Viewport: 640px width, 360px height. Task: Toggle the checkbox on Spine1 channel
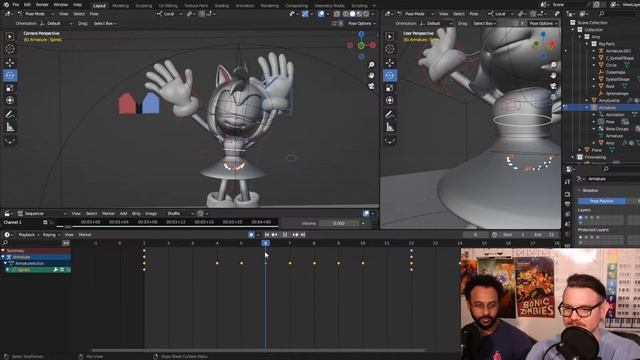62,270
